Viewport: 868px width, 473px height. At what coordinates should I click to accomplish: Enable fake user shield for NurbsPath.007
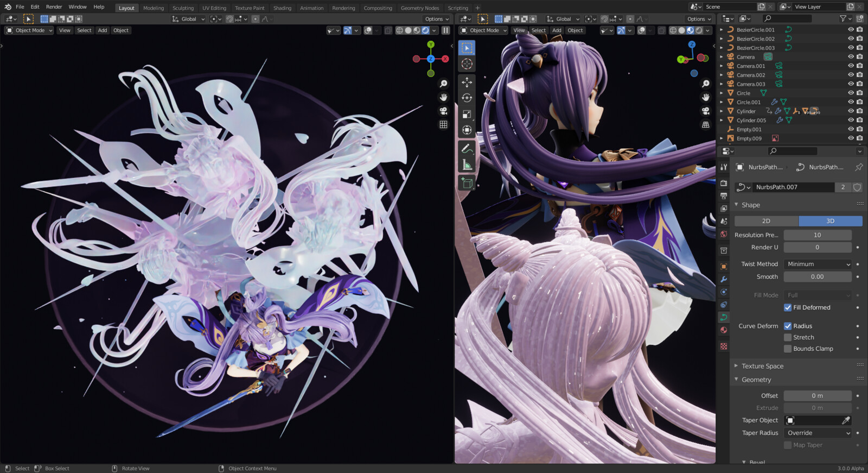pos(857,187)
